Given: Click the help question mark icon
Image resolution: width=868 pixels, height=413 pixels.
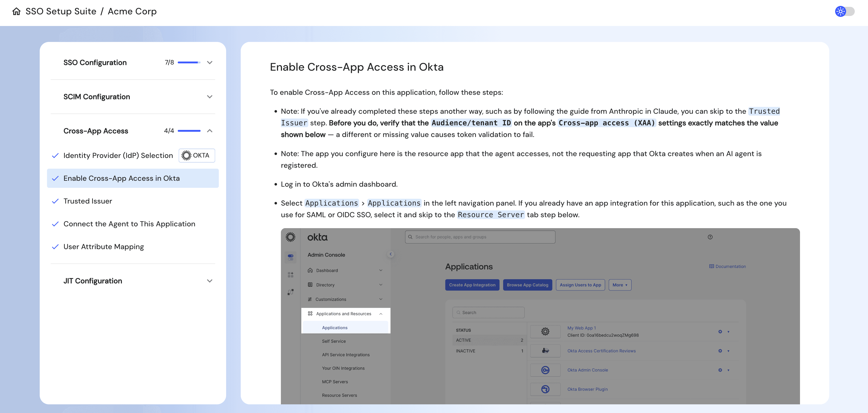Looking at the screenshot, I should [710, 237].
